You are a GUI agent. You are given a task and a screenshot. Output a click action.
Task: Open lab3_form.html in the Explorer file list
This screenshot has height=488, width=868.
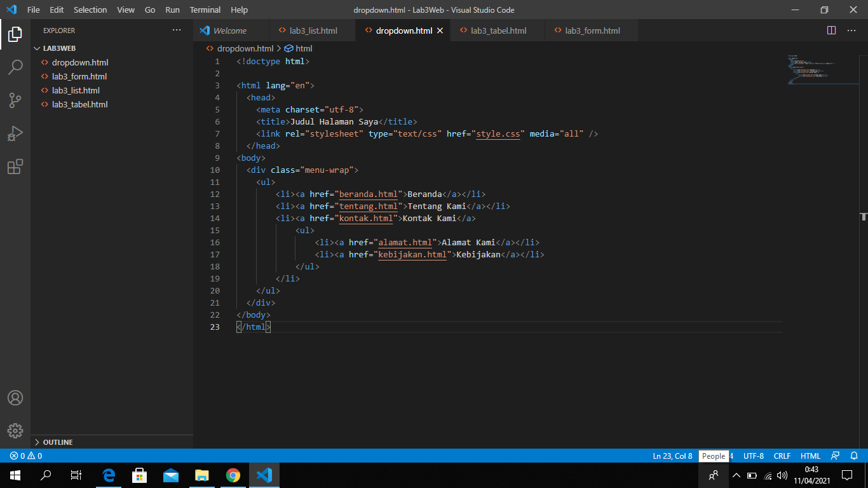point(79,76)
